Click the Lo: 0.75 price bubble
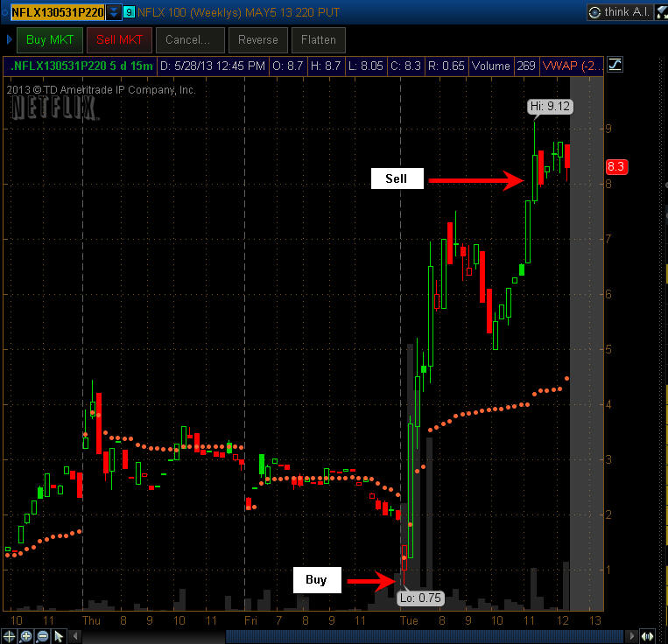668x644 pixels. click(420, 598)
